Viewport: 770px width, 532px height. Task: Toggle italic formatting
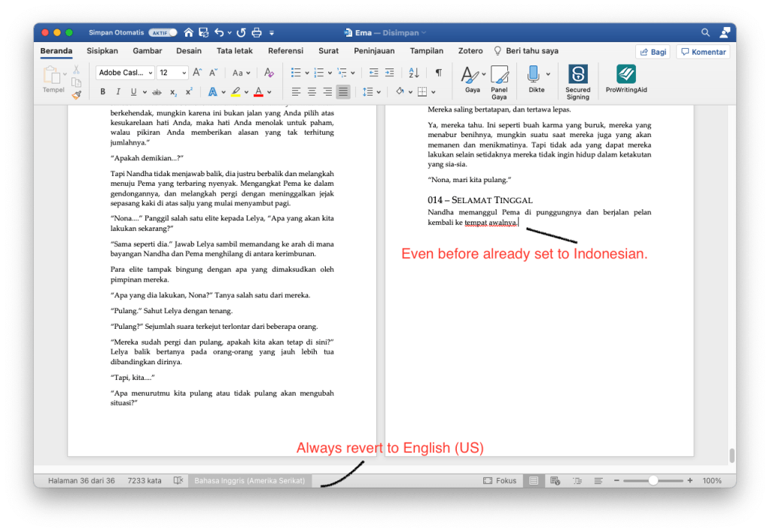pos(118,92)
